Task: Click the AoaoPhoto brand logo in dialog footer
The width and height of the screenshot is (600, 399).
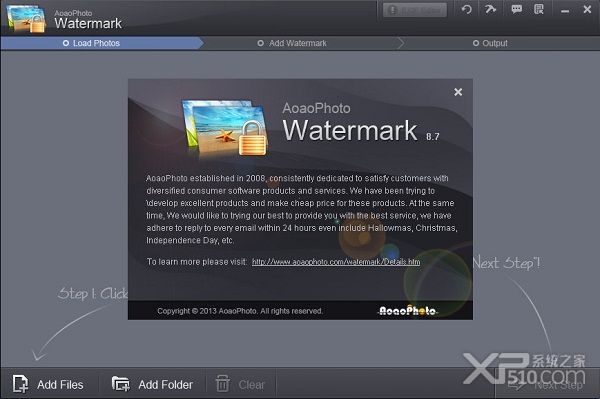Action: (408, 311)
